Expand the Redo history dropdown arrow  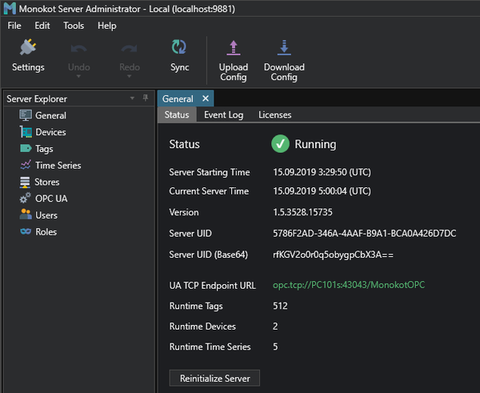[129, 76]
